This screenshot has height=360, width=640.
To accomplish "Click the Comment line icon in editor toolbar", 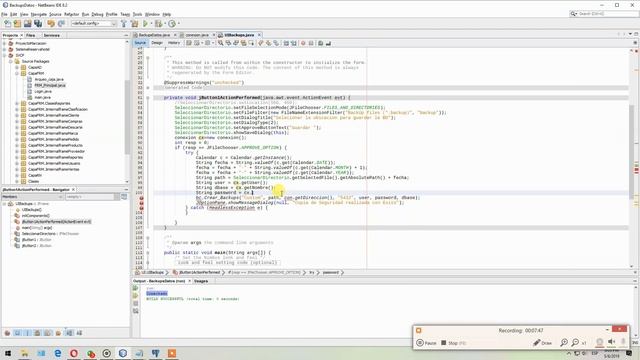I will point(321,43).
